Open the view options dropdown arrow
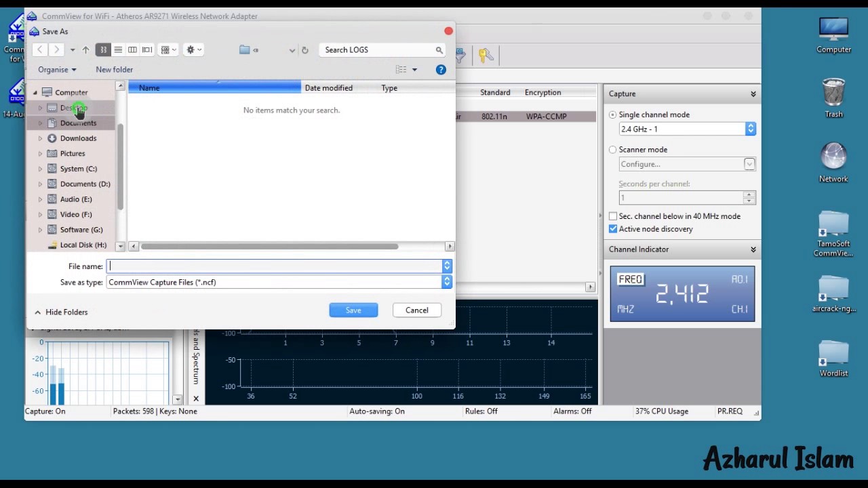868x488 pixels. [414, 69]
